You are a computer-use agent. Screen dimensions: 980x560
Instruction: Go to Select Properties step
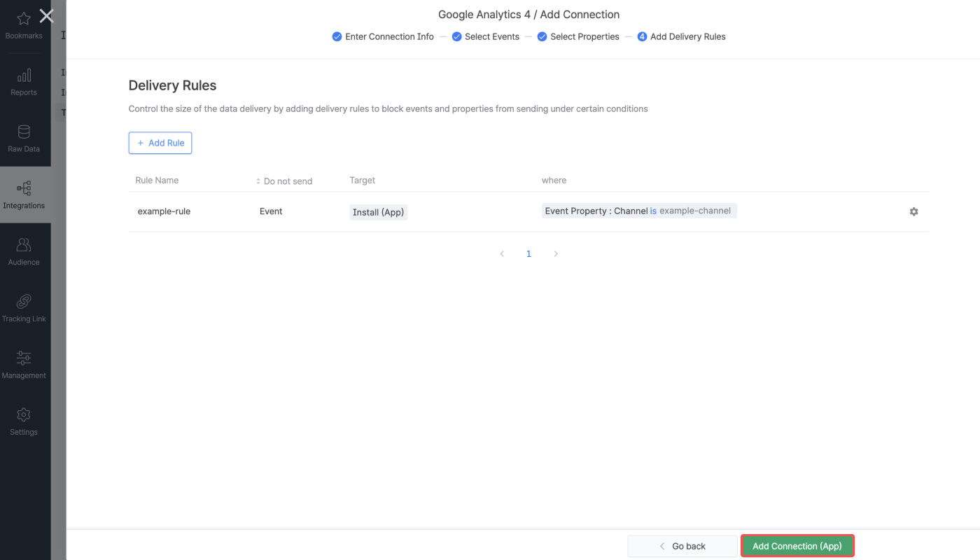578,36
